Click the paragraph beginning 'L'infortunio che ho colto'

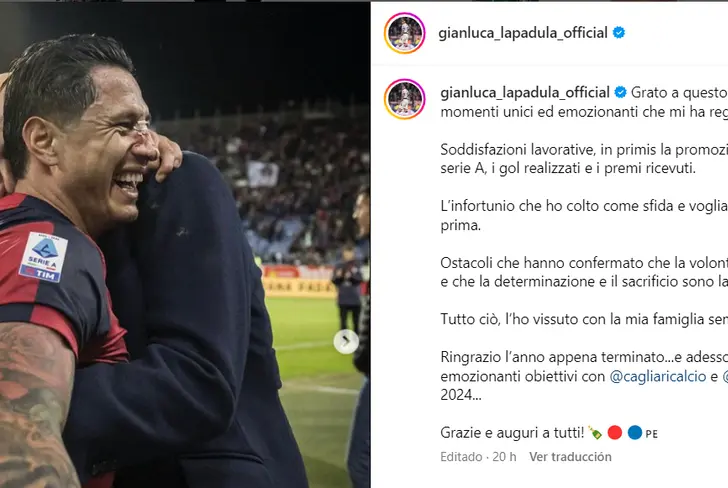click(584, 215)
